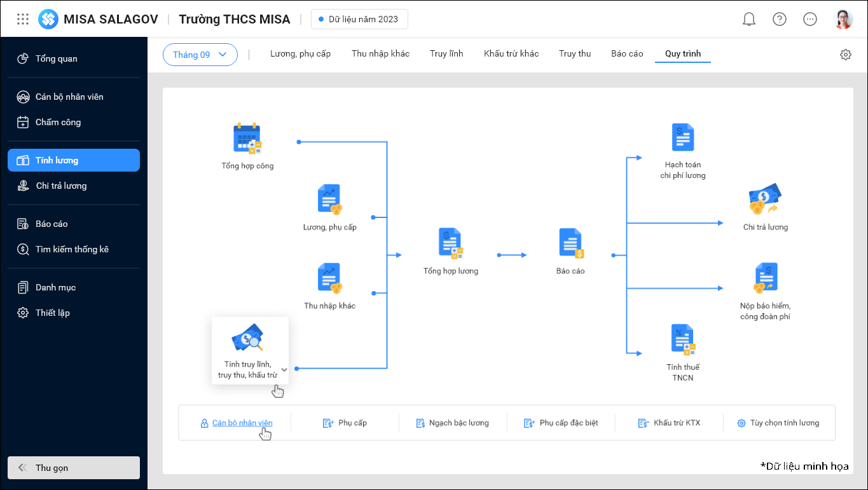Open the Ngạch bậc lương shortcut
868x490 pixels.
pyautogui.click(x=453, y=423)
